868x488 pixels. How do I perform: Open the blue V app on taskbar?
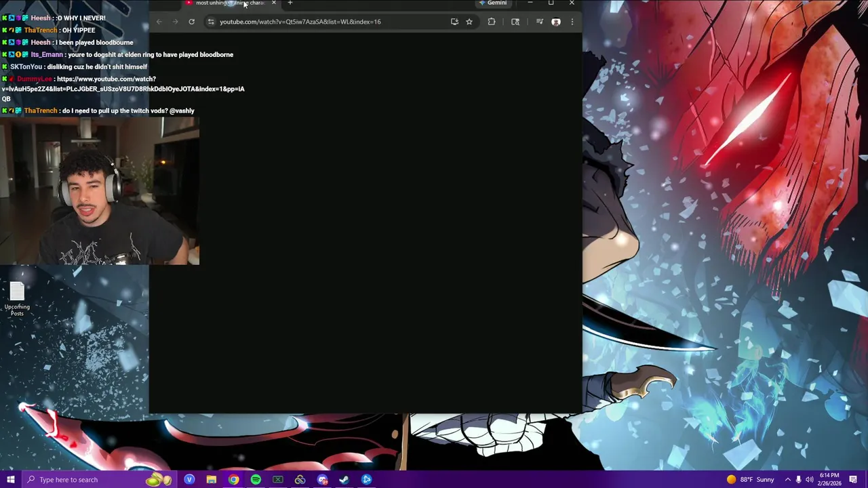pos(189,480)
